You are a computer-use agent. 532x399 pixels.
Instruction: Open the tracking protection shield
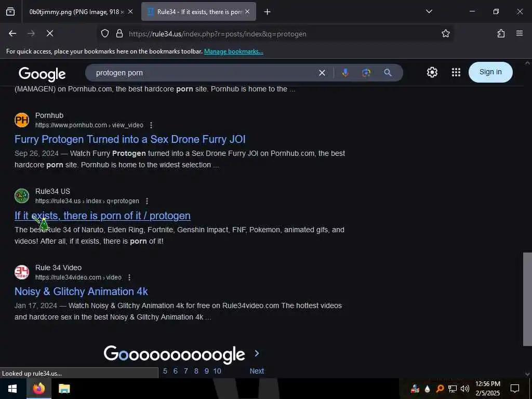(105, 33)
